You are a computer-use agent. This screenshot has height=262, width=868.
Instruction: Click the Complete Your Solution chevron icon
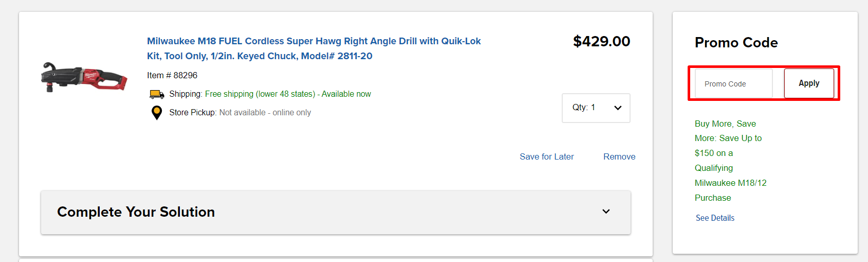[x=606, y=212]
